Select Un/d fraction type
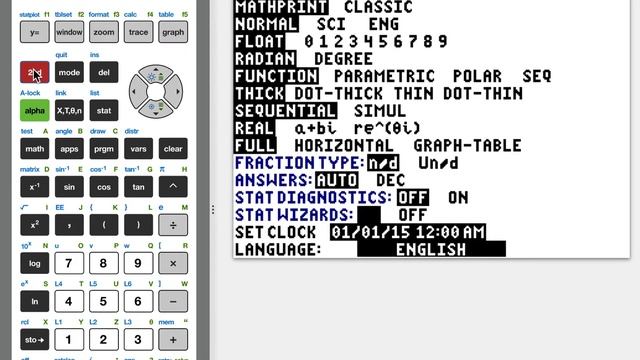Screen dimensions: 640x360 438,163
